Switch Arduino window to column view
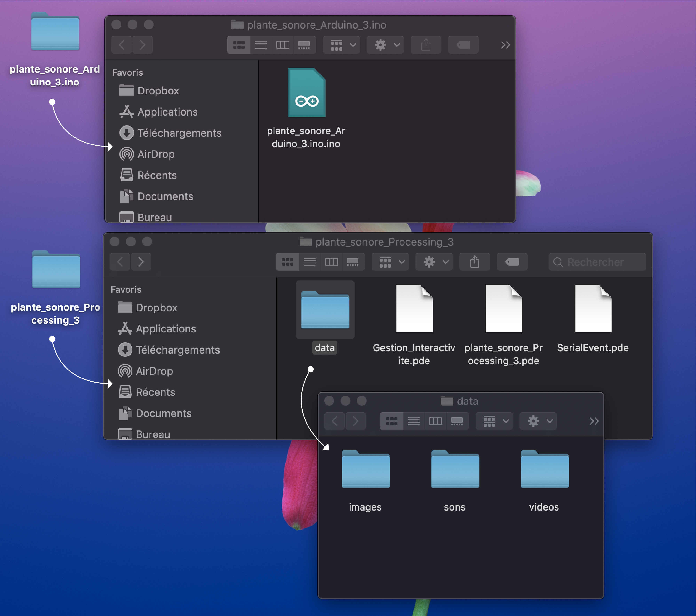Screen dimensions: 696x616 [x=283, y=45]
